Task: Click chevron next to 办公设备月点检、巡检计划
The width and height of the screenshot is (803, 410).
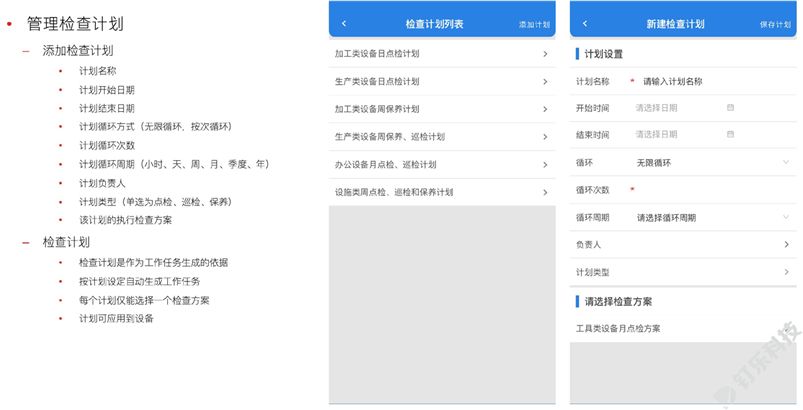Action: tap(545, 164)
